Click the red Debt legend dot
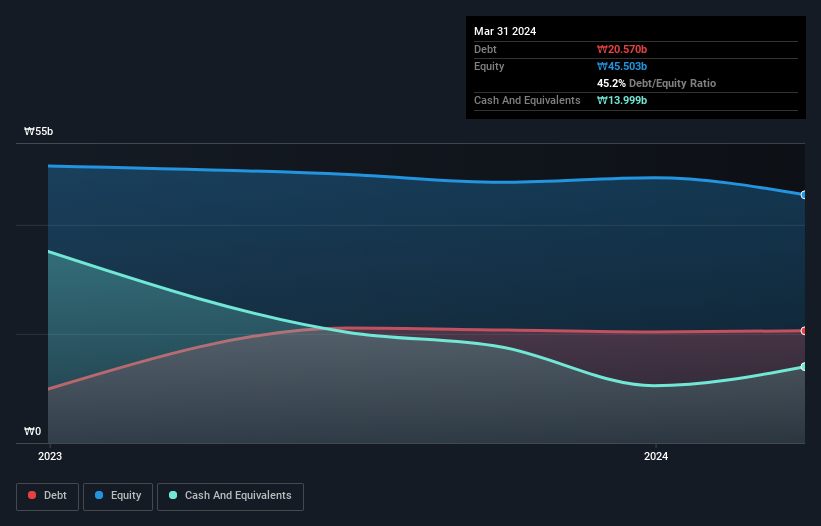The width and height of the screenshot is (821, 526). pyautogui.click(x=32, y=495)
